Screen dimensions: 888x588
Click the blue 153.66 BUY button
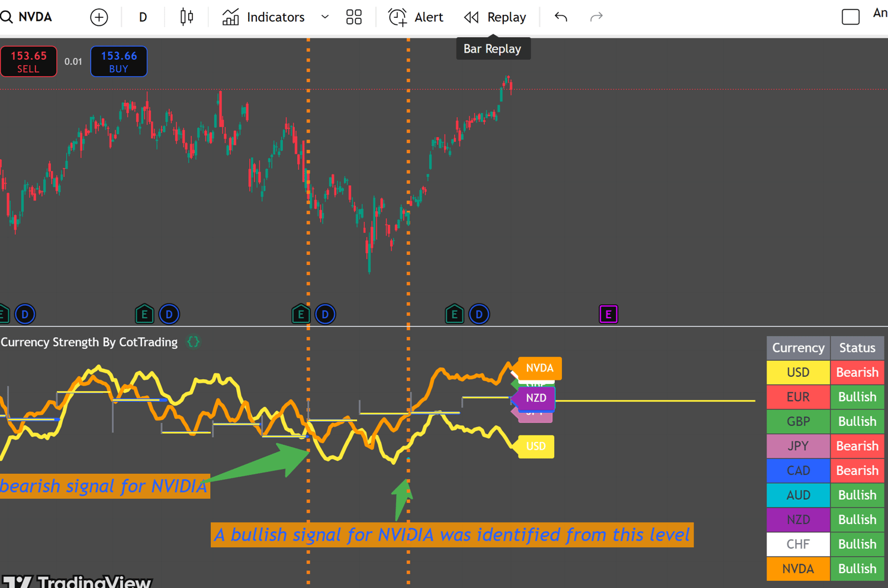tap(119, 62)
